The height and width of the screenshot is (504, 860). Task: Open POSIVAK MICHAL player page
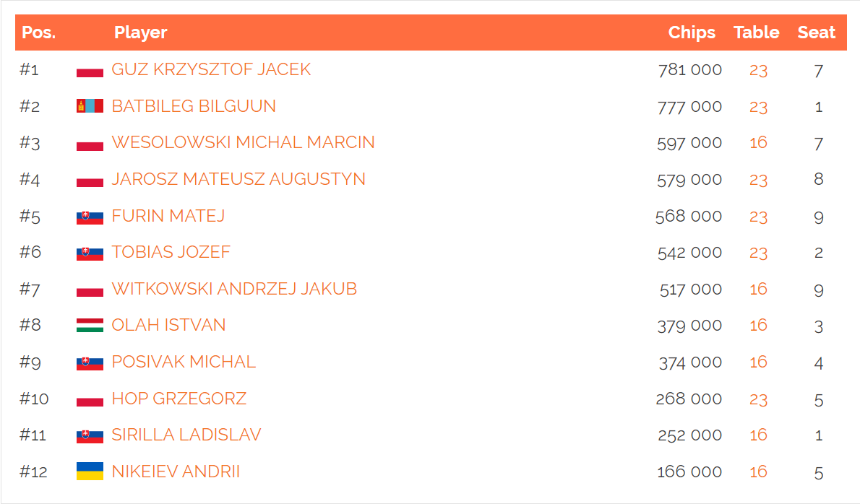click(x=184, y=362)
